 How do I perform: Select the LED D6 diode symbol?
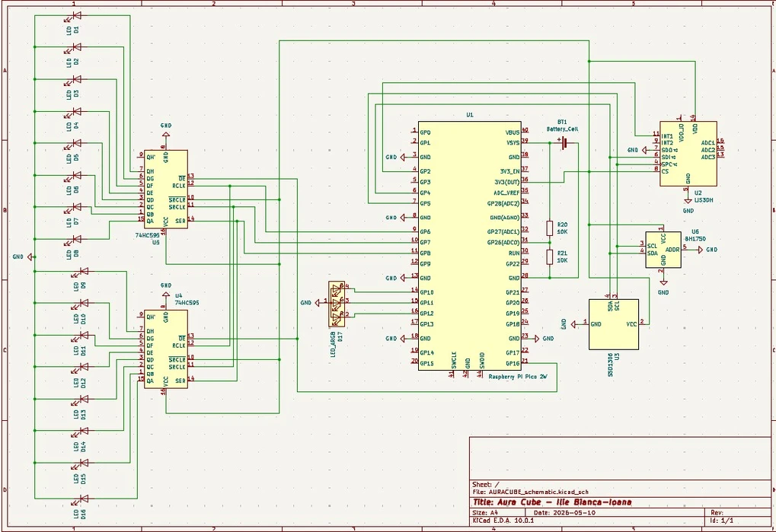coord(77,176)
